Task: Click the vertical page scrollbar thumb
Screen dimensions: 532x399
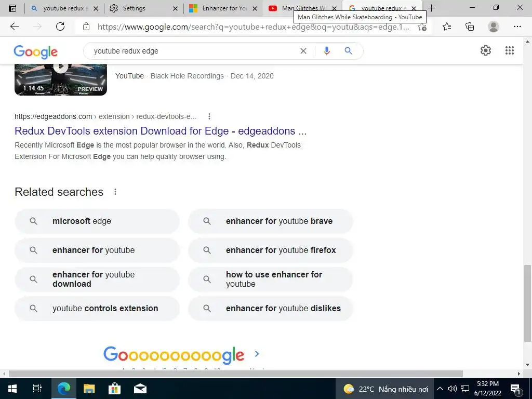Action: (x=527, y=303)
